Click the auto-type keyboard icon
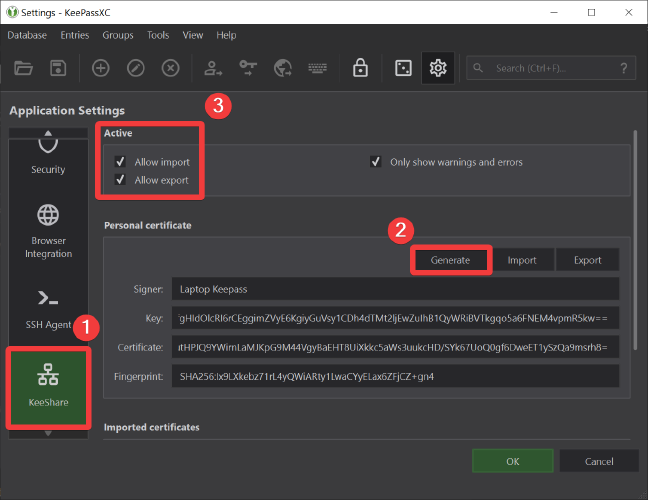648x500 pixels. point(318,68)
